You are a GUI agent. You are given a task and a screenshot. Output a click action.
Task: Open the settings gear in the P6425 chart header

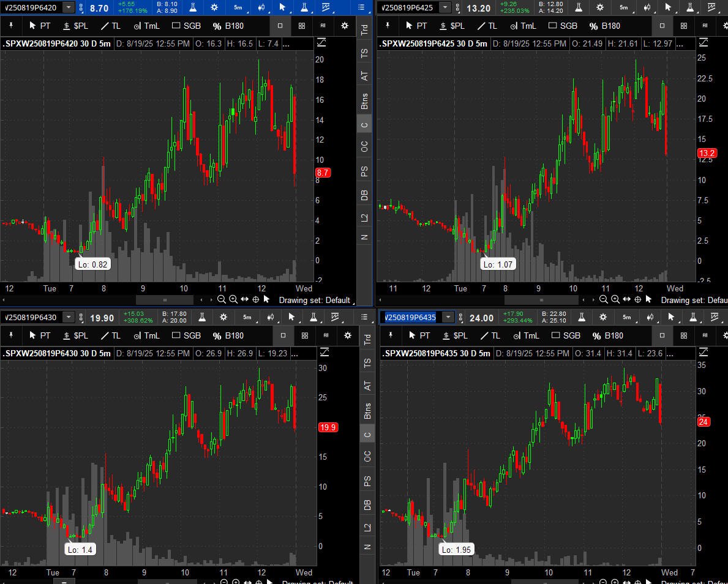tap(599, 8)
